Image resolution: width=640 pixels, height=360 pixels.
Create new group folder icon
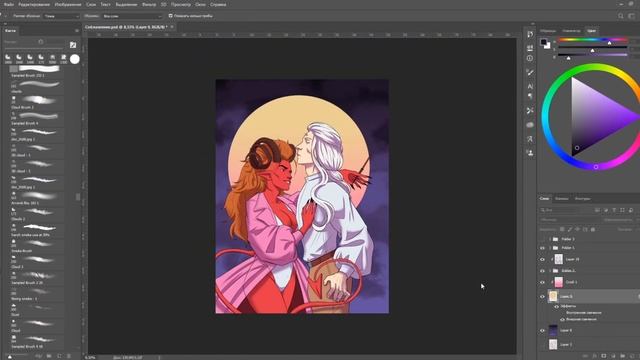pos(622,356)
